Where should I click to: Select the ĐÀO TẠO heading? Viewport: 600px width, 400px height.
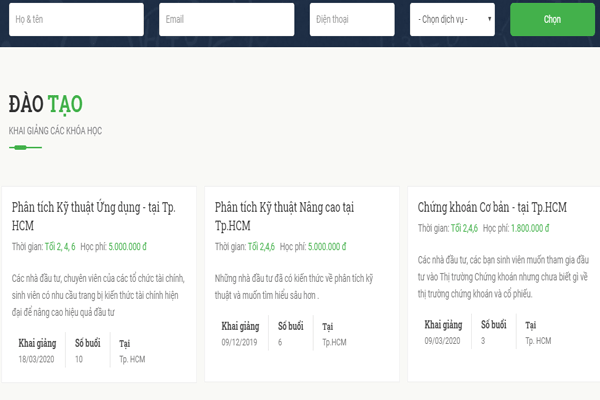click(46, 104)
